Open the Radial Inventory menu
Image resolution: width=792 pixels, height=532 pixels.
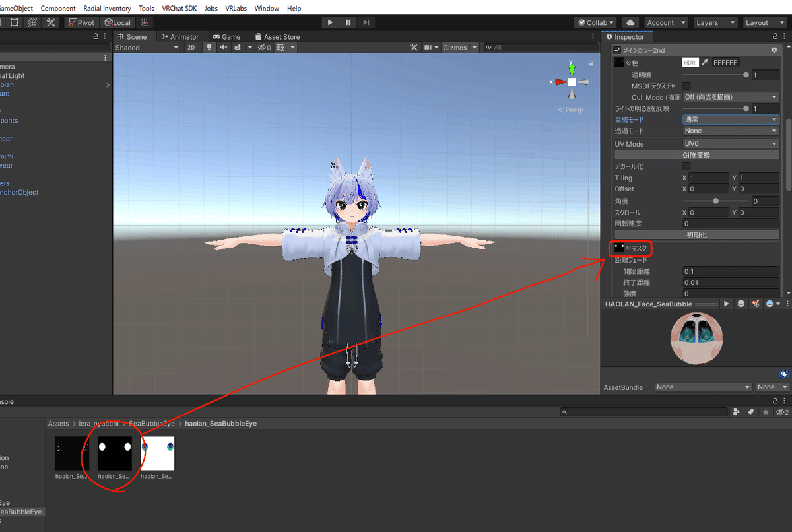[x=107, y=8]
